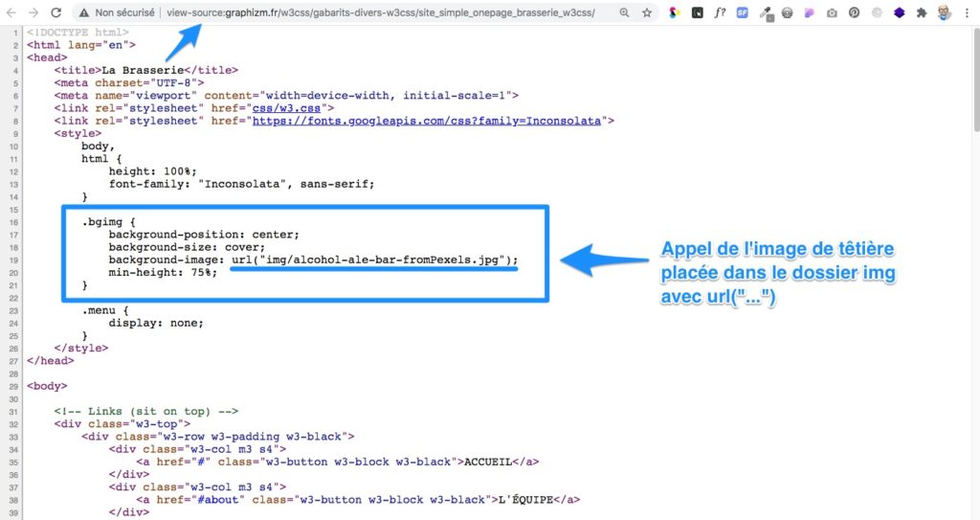This screenshot has width=980, height=520.
Task: Click the 'min-height: 75%;' line
Action: click(x=163, y=273)
